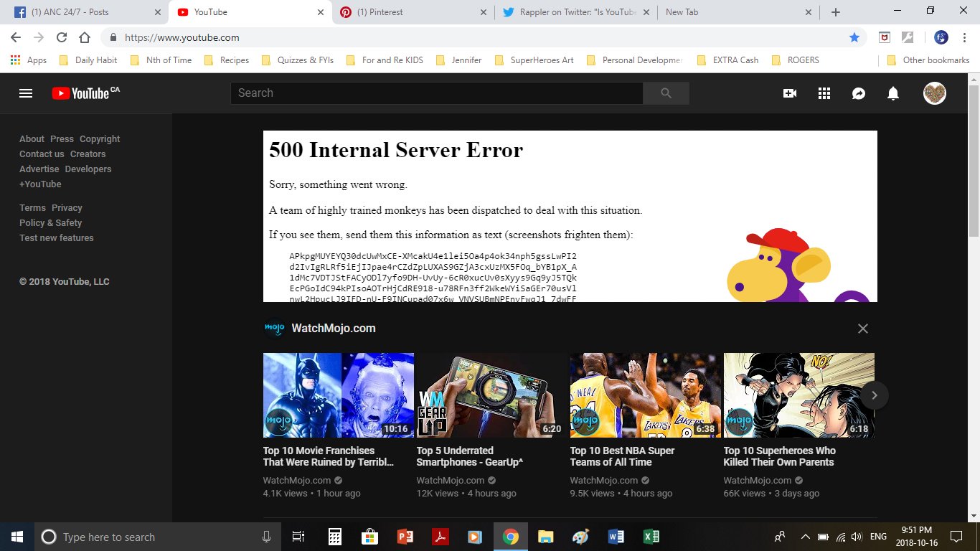Open the YouTube apps grid icon
The width and height of the screenshot is (980, 551).
824,93
